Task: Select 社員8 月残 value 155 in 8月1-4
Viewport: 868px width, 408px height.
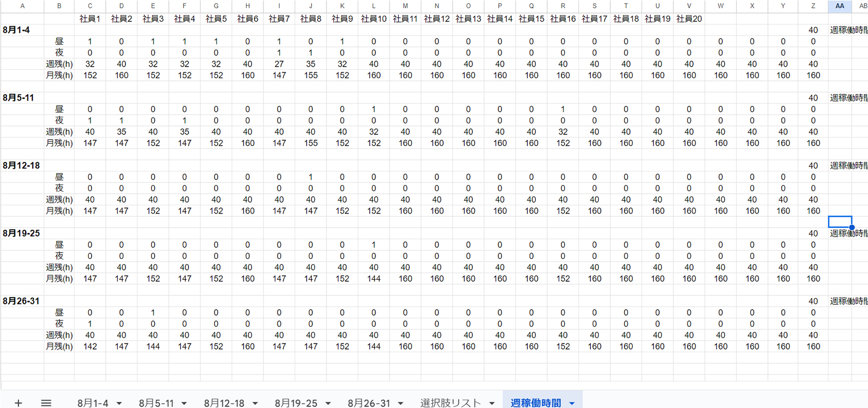Action: (x=311, y=76)
